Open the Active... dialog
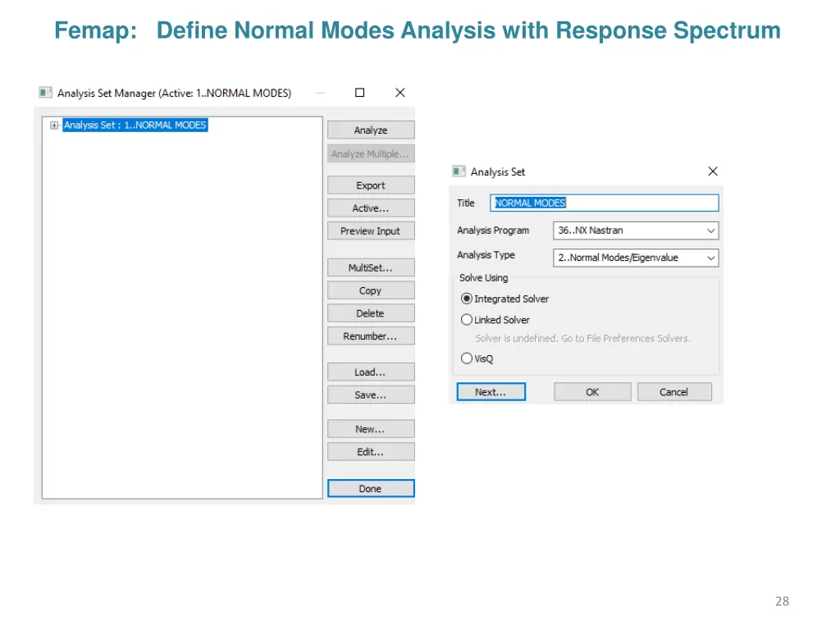This screenshot has width=840, height=630. tap(371, 208)
